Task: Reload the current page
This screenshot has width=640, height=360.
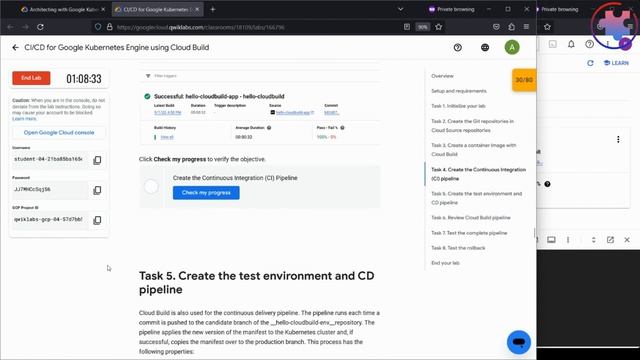Action: click(40, 27)
